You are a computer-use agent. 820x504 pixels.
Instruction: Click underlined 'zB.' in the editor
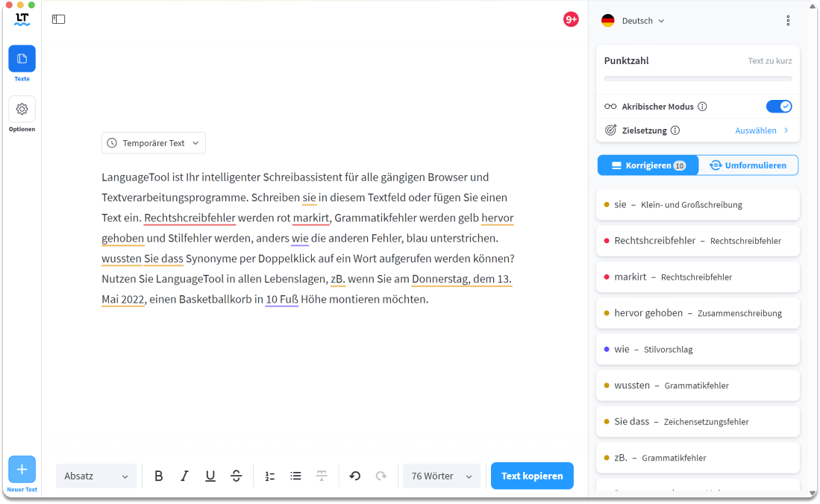click(x=338, y=279)
